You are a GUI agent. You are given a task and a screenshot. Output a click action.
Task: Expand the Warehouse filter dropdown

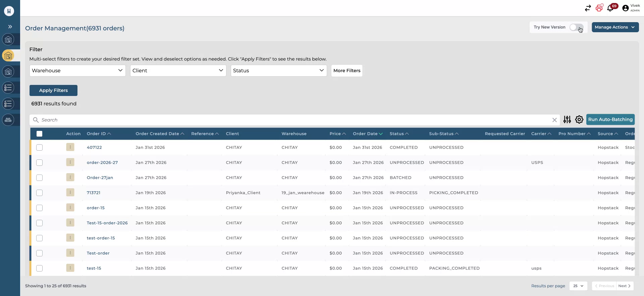click(x=77, y=70)
